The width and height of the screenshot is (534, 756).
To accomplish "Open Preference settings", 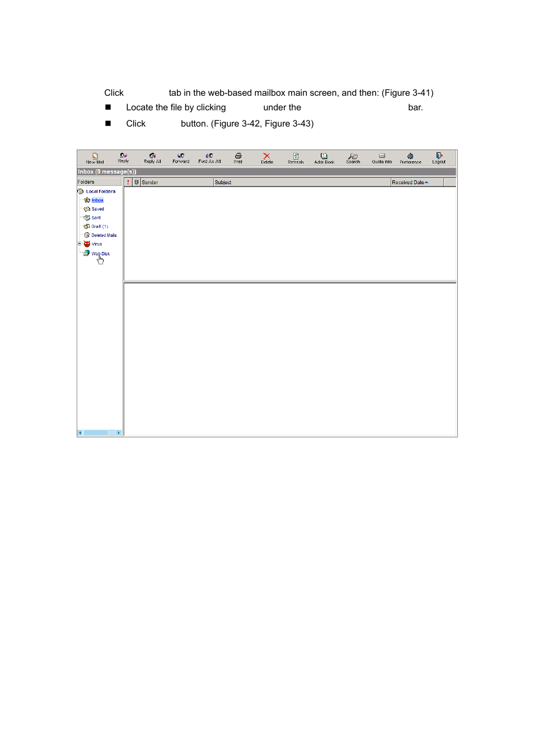I will click(x=410, y=158).
